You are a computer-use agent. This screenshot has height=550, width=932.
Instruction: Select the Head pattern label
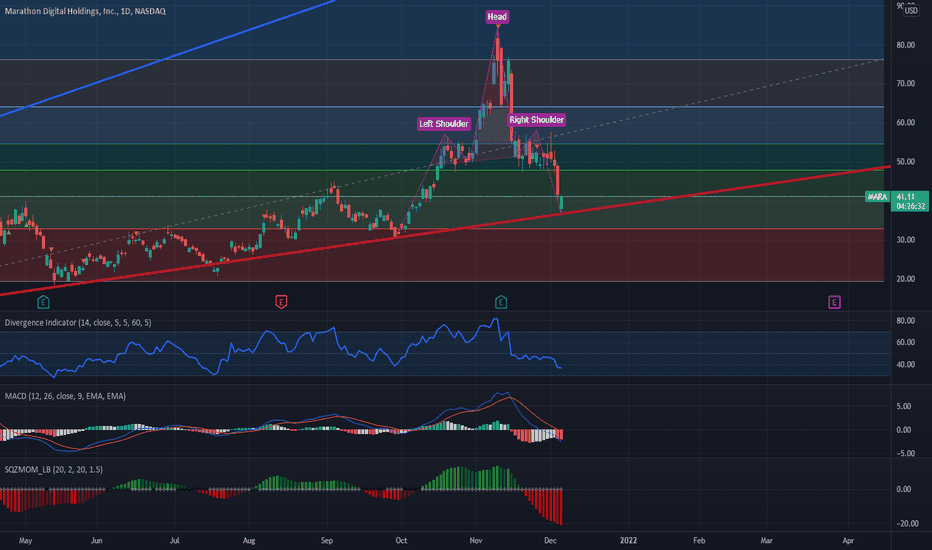pyautogui.click(x=498, y=17)
